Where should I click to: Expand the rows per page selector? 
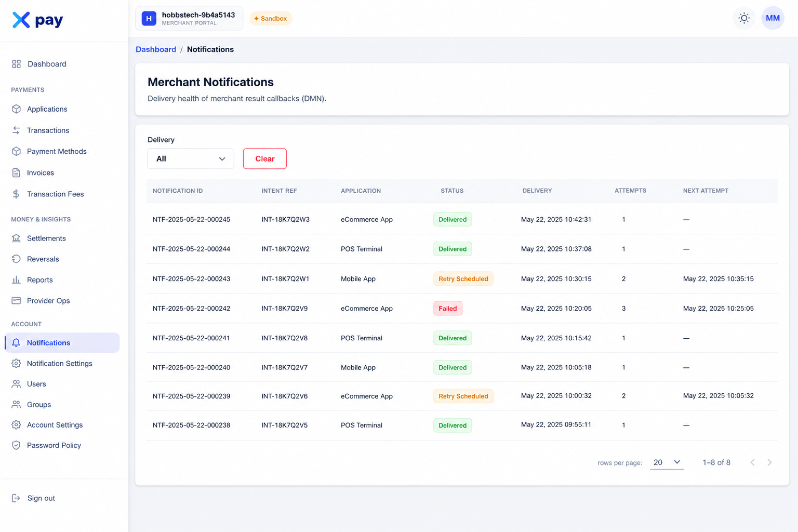[667, 462]
